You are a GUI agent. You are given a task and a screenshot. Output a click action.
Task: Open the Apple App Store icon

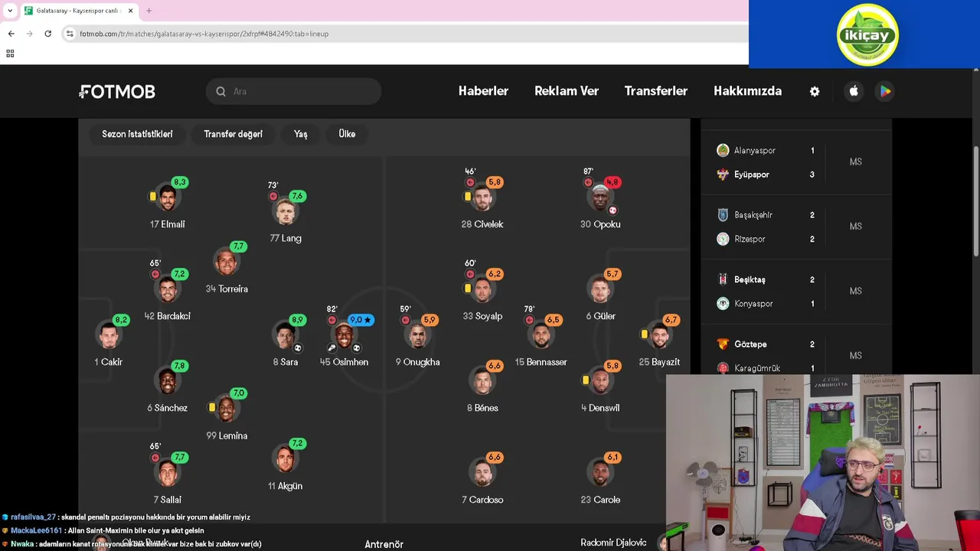click(x=854, y=91)
